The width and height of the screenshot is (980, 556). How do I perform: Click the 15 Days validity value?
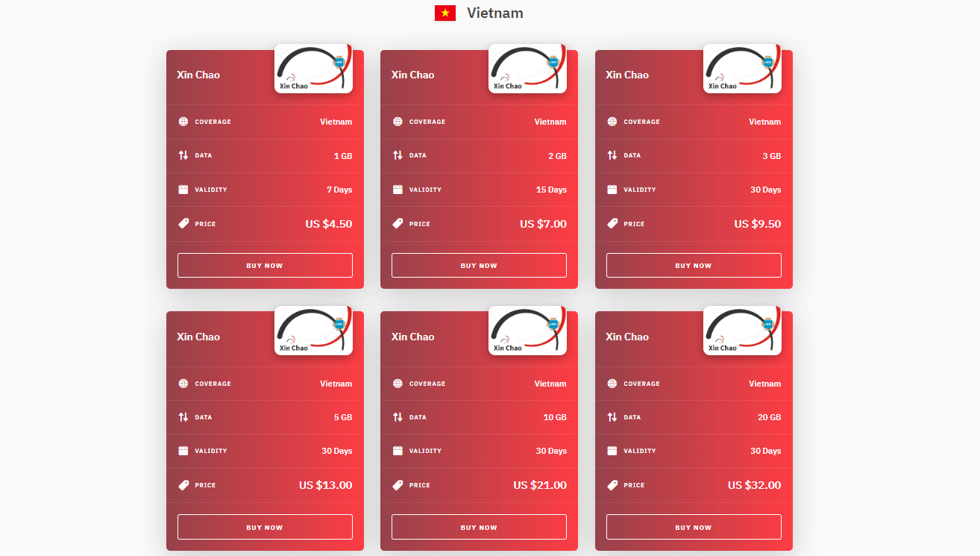pyautogui.click(x=551, y=190)
